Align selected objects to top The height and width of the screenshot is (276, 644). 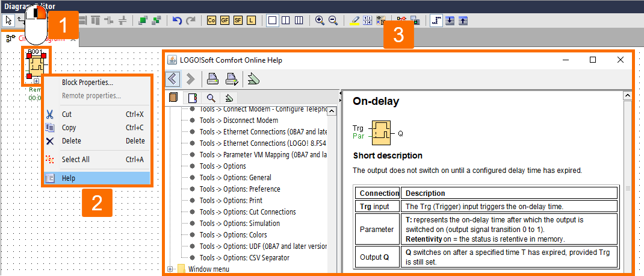95,20
